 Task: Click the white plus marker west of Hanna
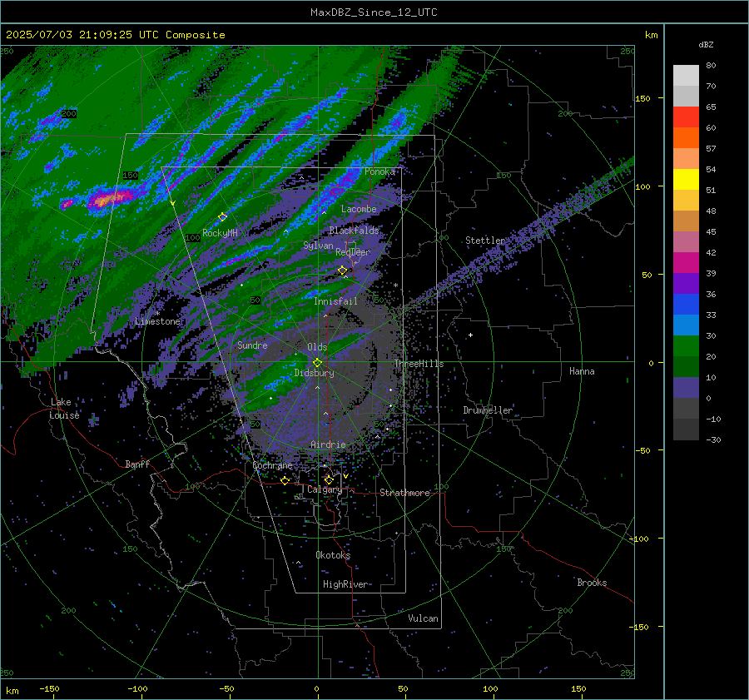470,335
